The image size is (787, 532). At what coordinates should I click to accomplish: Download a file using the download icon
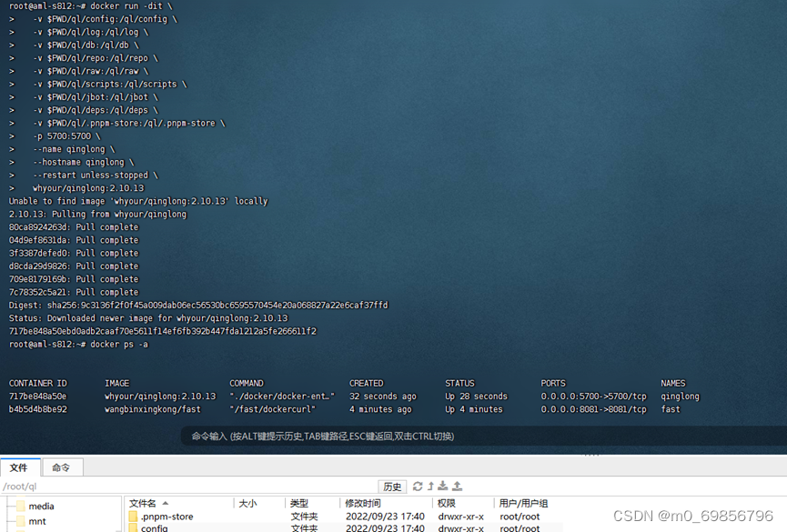(443, 486)
